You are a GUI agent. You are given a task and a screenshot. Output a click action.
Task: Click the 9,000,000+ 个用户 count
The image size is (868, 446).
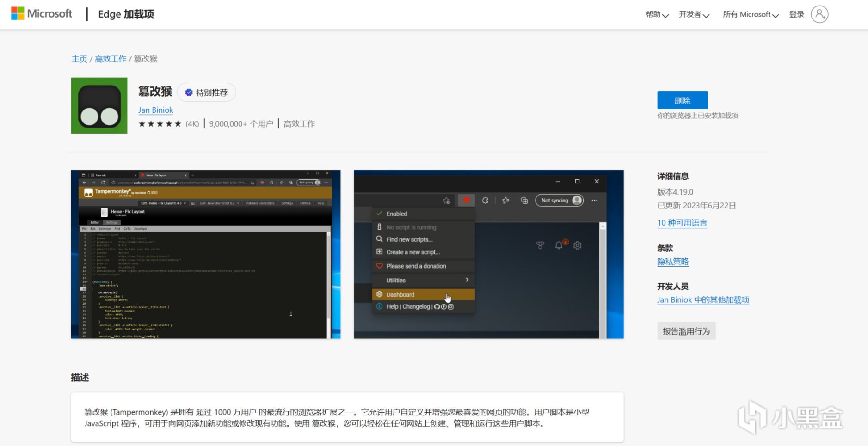pos(241,124)
